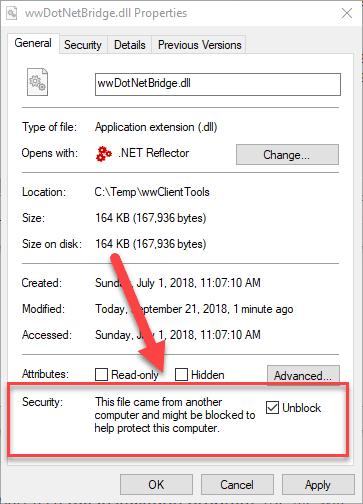Image resolution: width=363 pixels, height=504 pixels.
Task: Close the Properties dialog window
Action: click(347, 13)
